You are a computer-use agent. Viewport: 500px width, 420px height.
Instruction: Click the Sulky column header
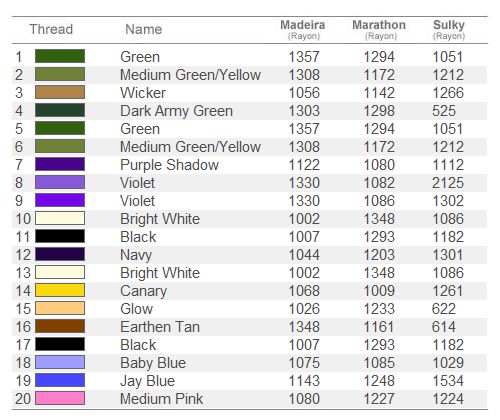tap(449, 29)
